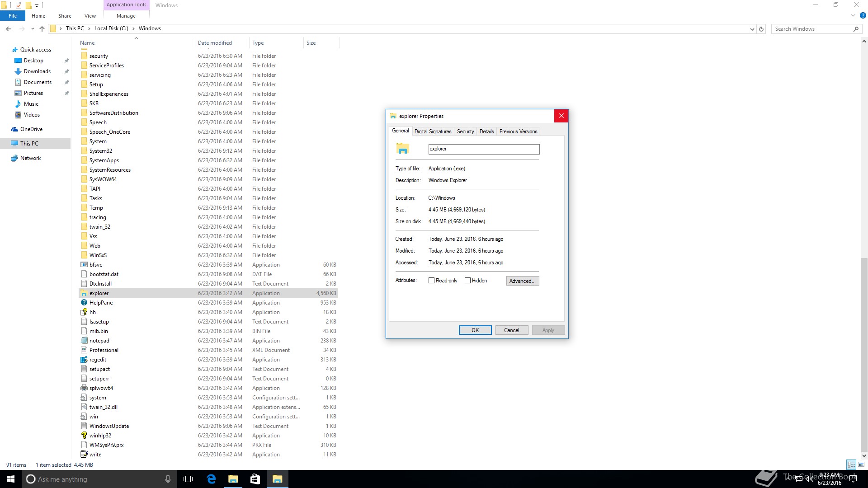This screenshot has height=488, width=868.
Task: Click the search magnifier icon
Action: [x=856, y=29]
